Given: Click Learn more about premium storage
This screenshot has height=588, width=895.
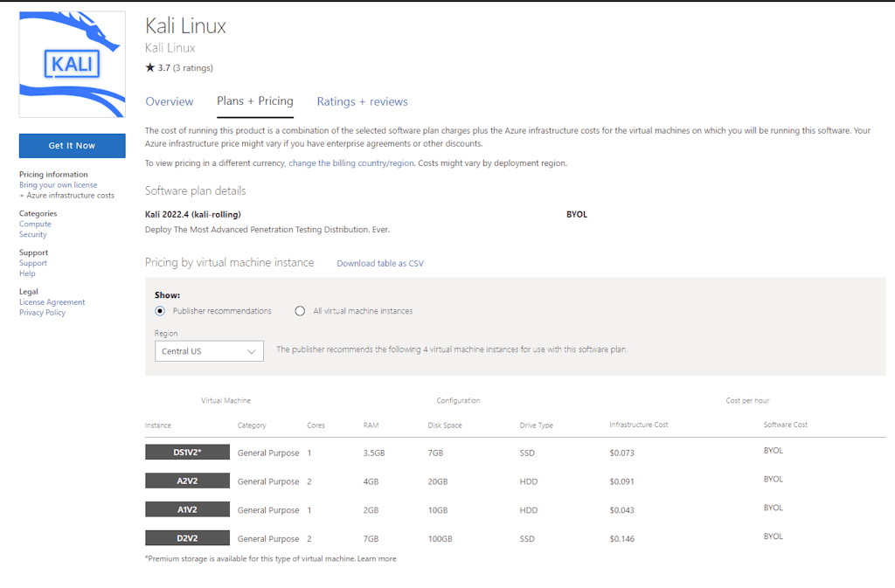Looking at the screenshot, I should 377,559.
